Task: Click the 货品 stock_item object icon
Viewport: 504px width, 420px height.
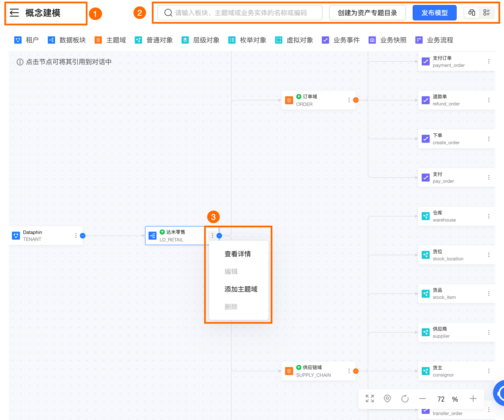Action: pos(426,294)
